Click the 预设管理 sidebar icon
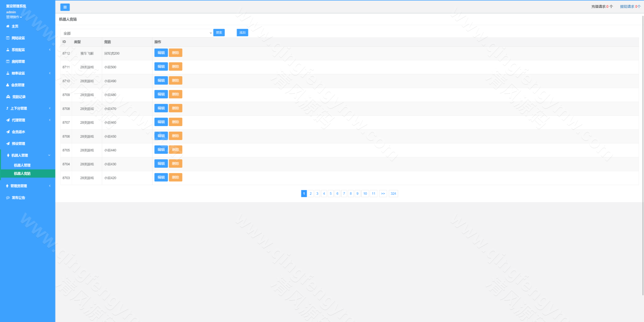The width and height of the screenshot is (644, 322). 8,144
